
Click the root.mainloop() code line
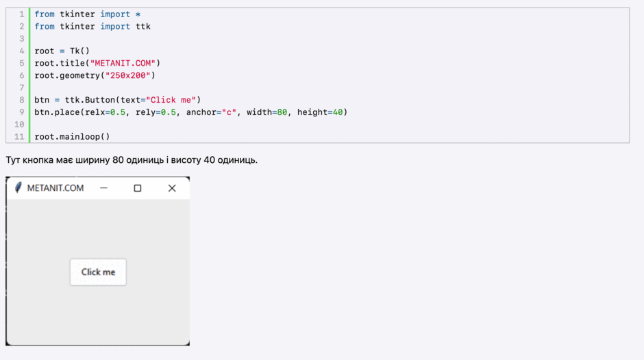click(73, 137)
